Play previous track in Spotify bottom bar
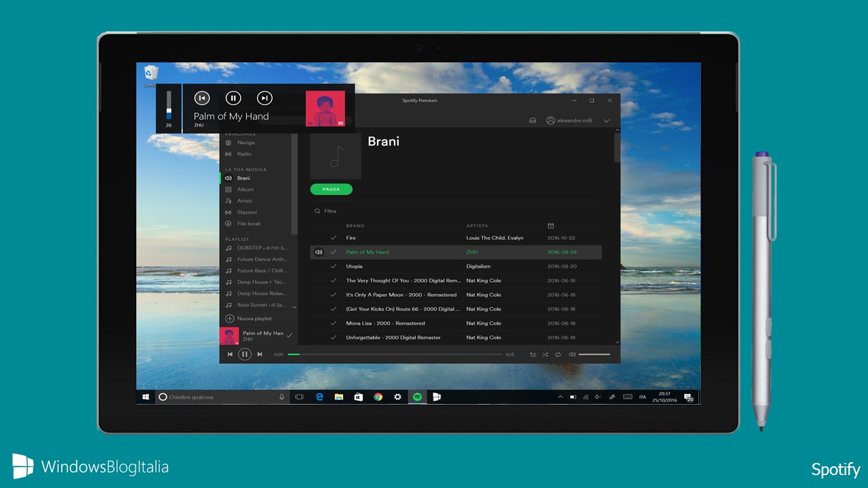 coord(230,354)
